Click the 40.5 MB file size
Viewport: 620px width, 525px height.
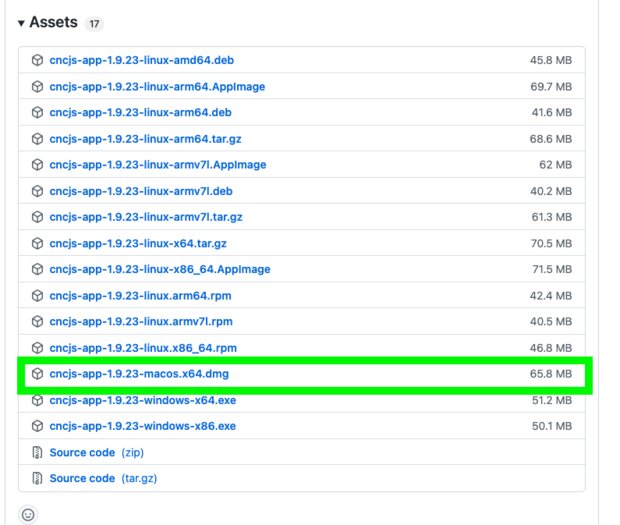click(x=551, y=321)
